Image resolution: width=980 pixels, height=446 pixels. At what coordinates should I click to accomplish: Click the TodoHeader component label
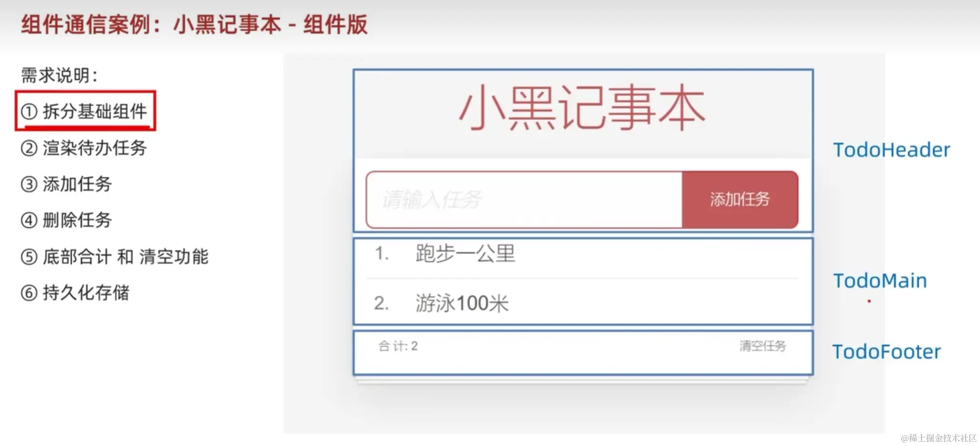[x=891, y=150]
